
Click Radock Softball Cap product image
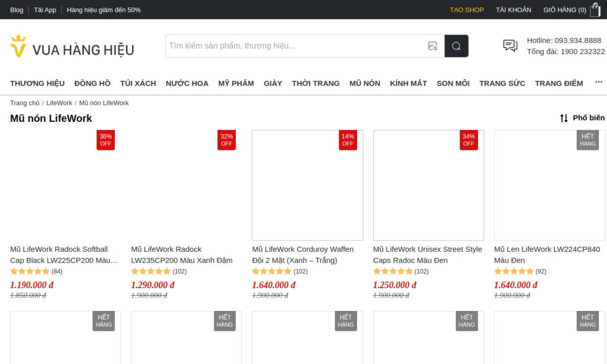65,185
